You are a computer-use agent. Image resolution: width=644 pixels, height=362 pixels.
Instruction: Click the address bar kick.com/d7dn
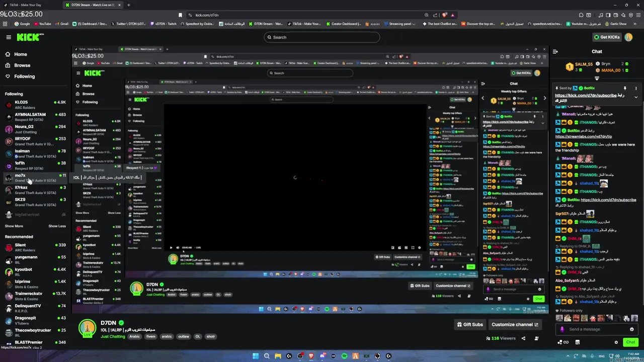(x=207, y=15)
